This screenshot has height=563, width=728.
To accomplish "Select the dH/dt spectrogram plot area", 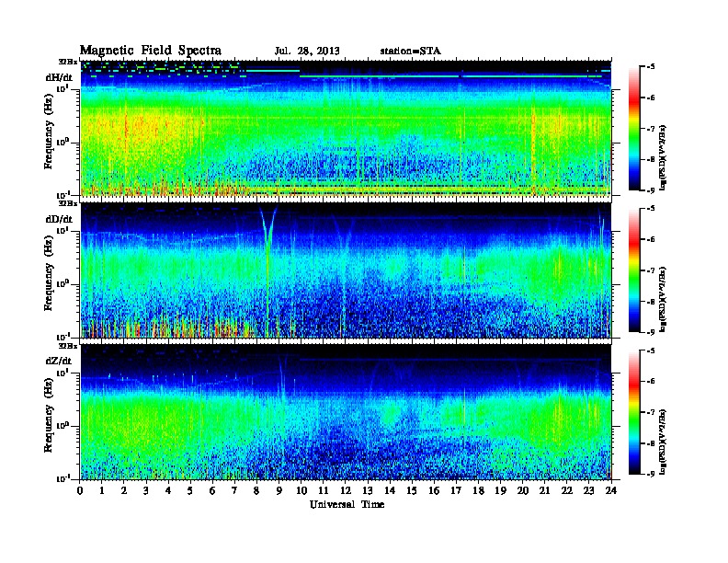I will [x=346, y=129].
